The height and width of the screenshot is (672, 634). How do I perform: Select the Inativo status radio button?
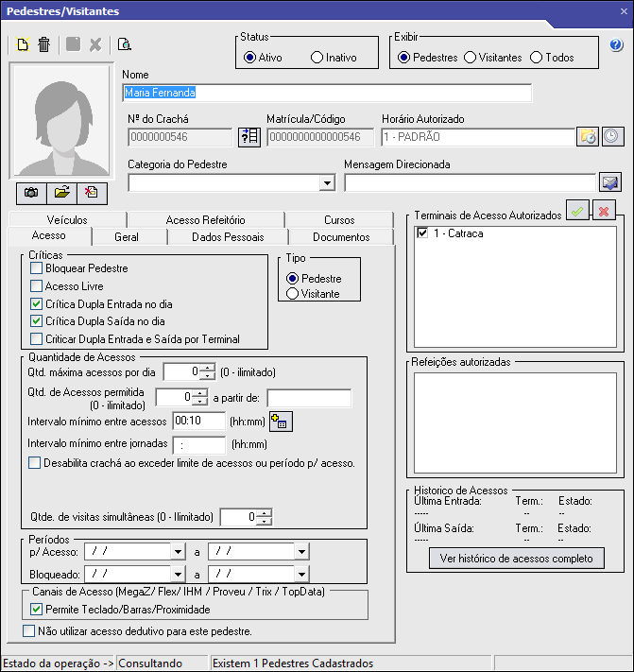click(x=317, y=58)
